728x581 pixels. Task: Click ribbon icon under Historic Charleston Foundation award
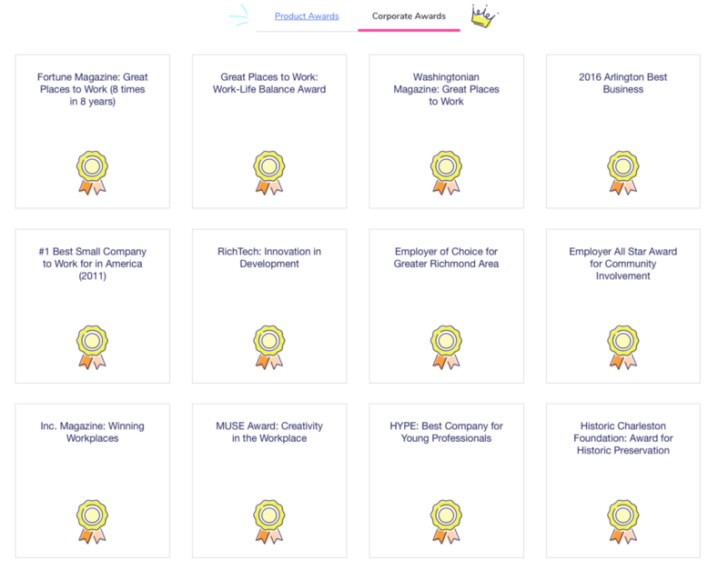tap(623, 522)
